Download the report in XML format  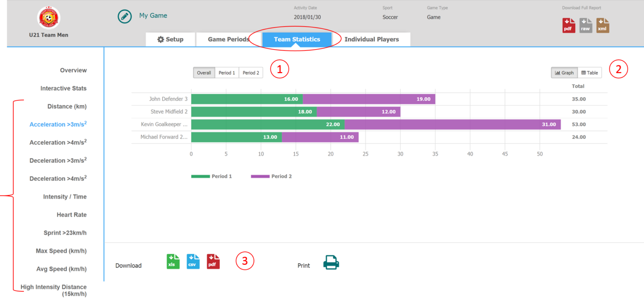tap(602, 25)
